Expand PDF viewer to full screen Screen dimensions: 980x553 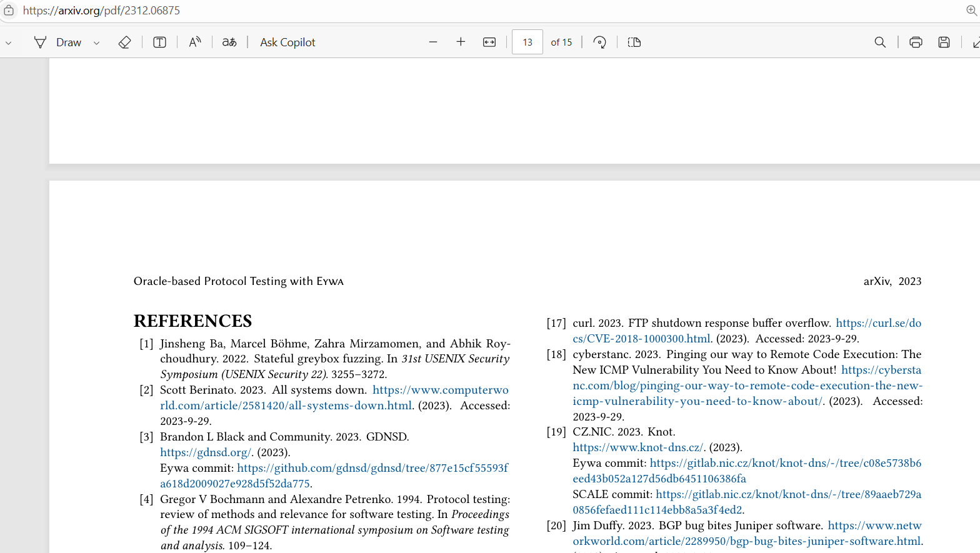point(976,42)
